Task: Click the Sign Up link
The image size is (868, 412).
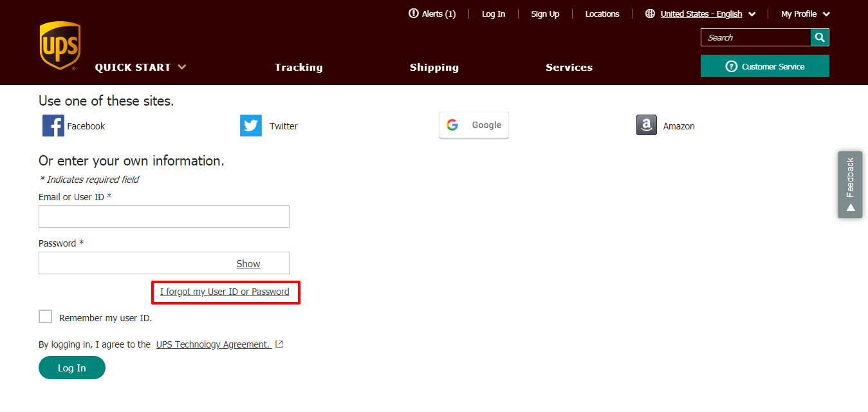Action: point(545,14)
